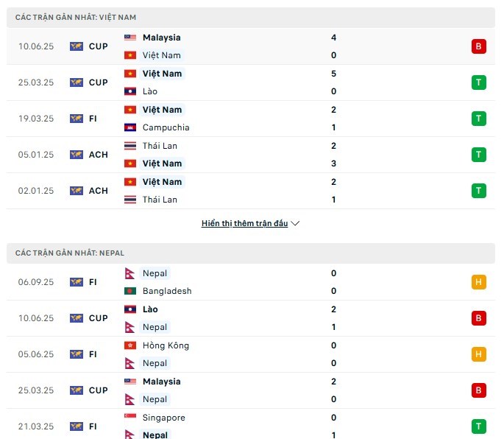This screenshot has width=504, height=439.
Task: Open the Thái Lan team link on 05.01.25
Action: (x=160, y=146)
